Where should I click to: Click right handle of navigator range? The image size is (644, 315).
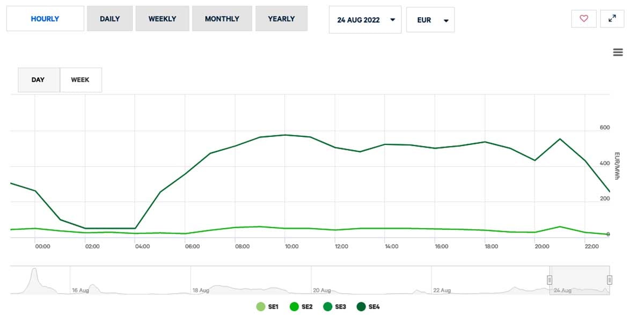(610, 280)
